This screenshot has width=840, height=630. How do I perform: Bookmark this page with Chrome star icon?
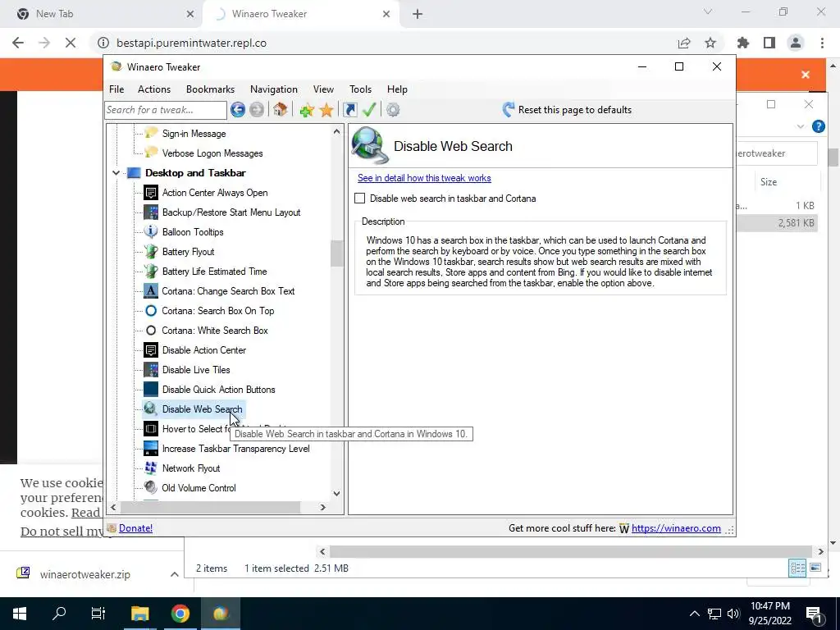(x=710, y=43)
